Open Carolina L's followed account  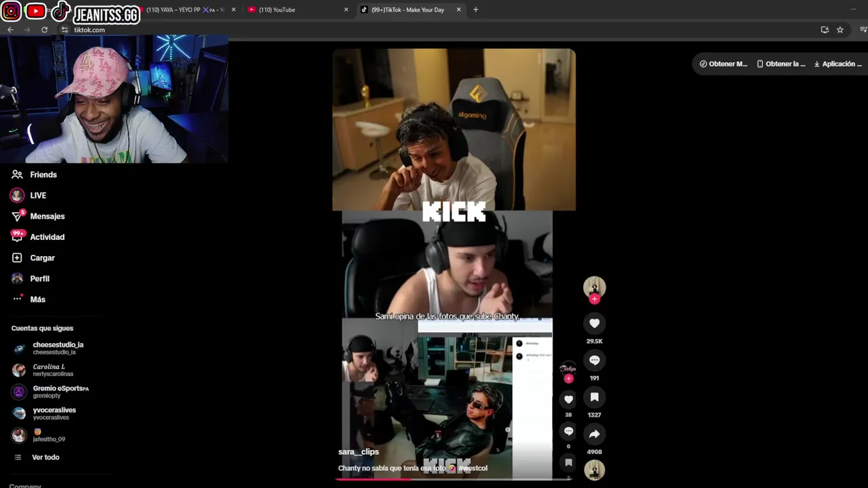tap(43, 370)
